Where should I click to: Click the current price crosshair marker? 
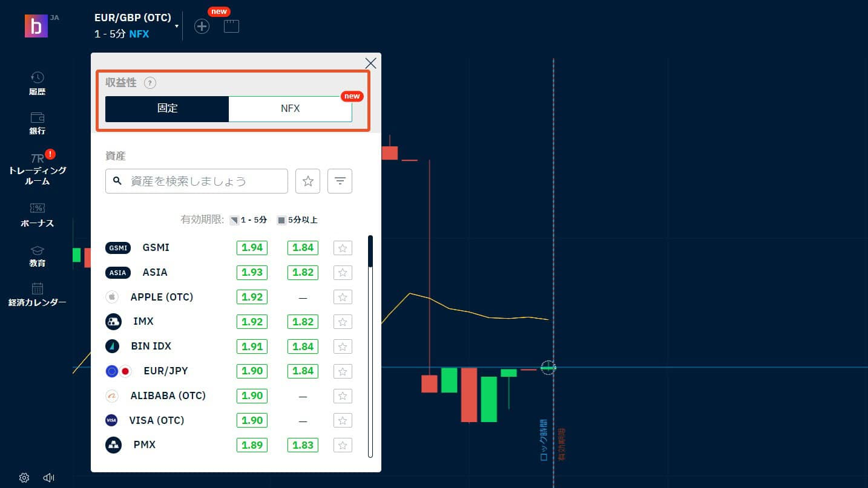pyautogui.click(x=548, y=368)
